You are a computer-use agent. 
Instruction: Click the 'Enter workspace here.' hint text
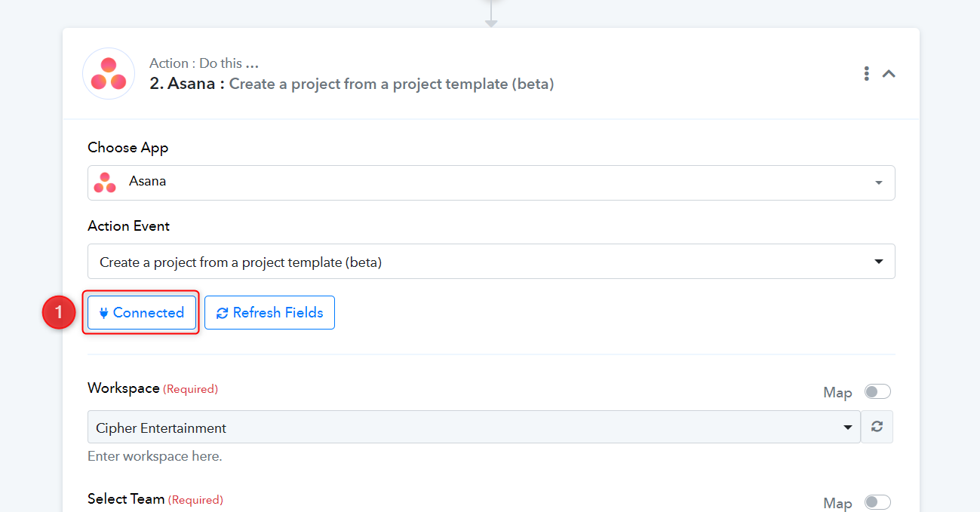pos(155,456)
